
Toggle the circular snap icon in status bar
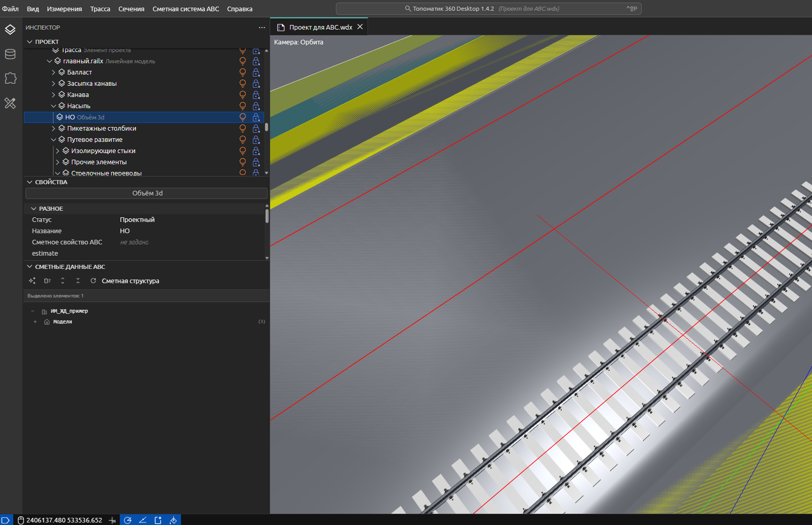pos(127,520)
